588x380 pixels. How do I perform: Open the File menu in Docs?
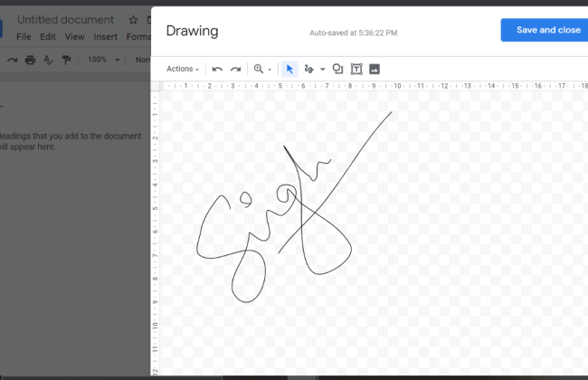tap(24, 37)
